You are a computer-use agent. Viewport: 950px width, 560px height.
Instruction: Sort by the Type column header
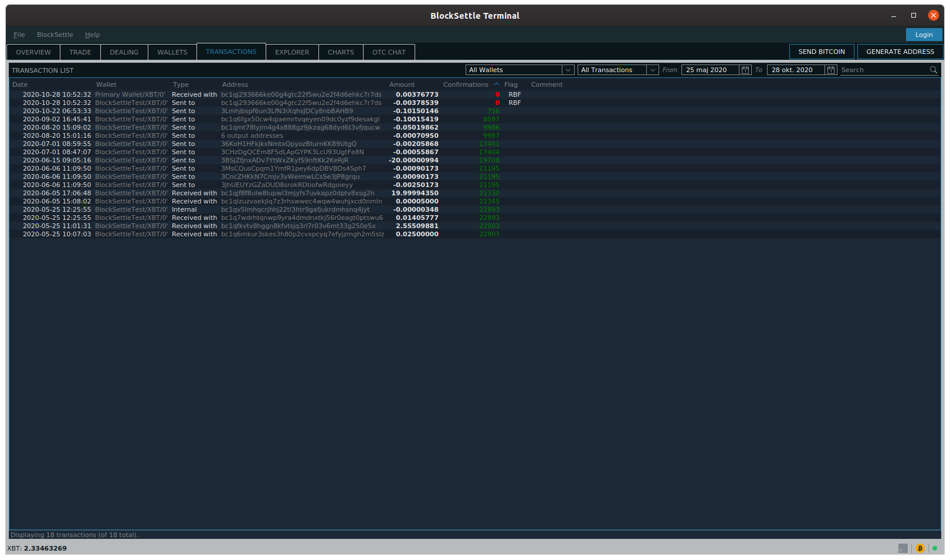click(x=181, y=84)
